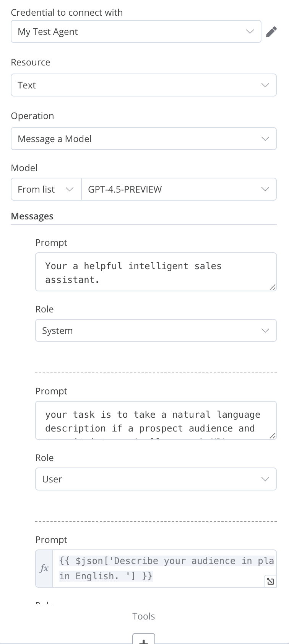Click the resize handle of system prompt box
The image size is (289, 644).
point(273,287)
